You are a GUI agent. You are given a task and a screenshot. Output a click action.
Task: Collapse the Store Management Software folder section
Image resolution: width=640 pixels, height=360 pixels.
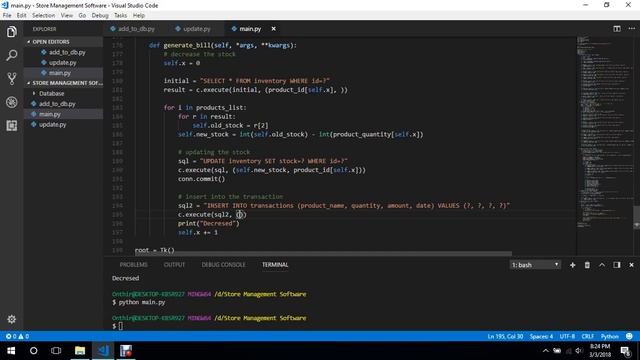[x=63, y=83]
